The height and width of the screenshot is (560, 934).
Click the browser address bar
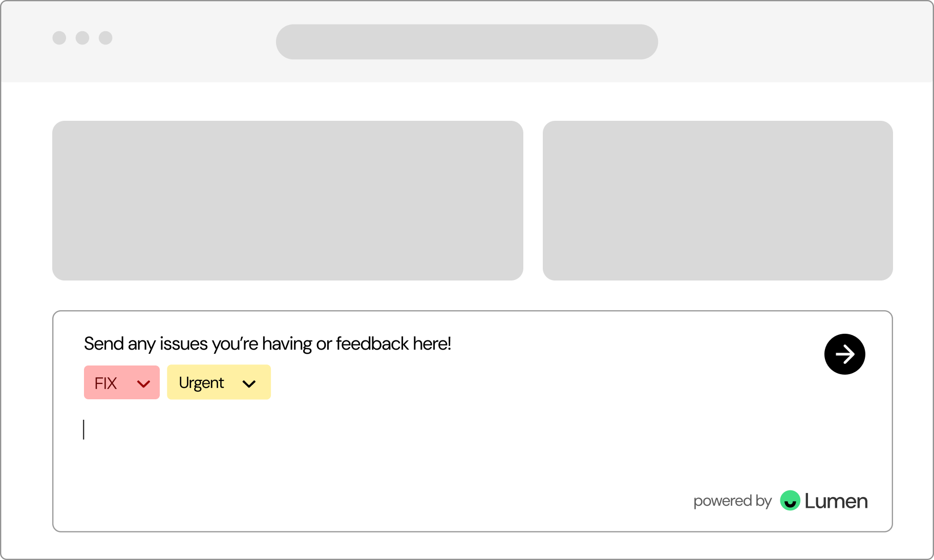(x=466, y=42)
